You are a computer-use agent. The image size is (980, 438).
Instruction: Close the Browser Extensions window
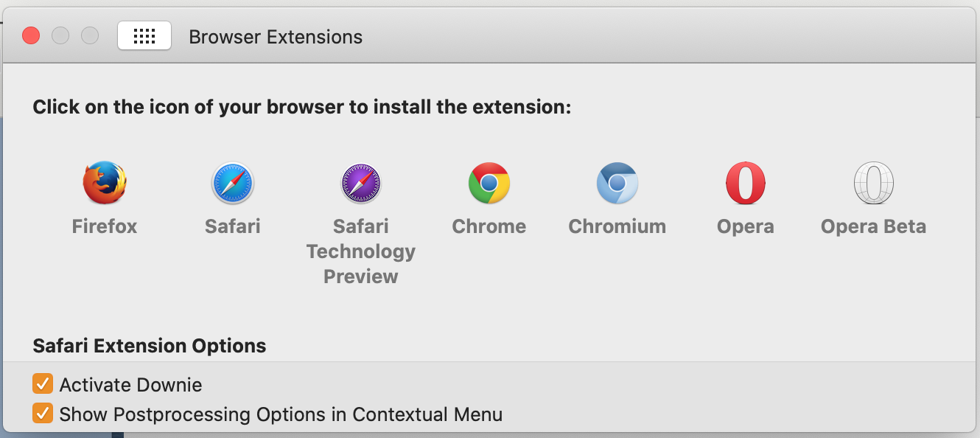coord(31,35)
